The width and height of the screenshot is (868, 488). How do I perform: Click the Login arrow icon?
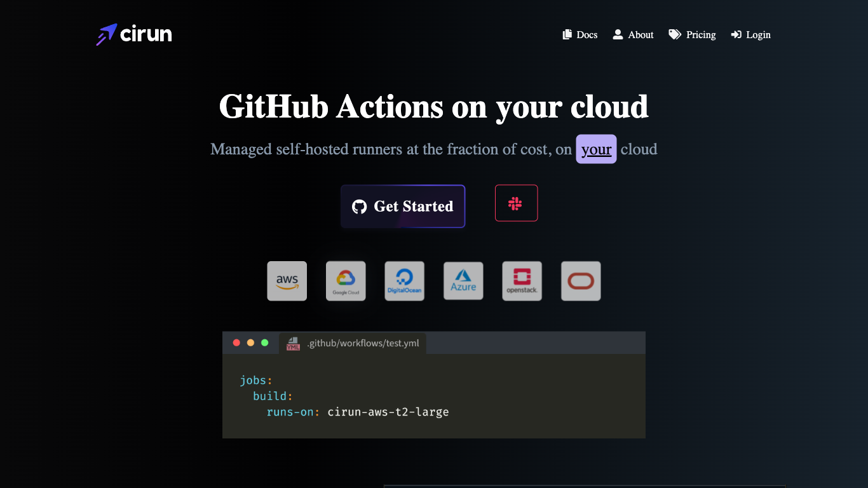click(x=736, y=34)
